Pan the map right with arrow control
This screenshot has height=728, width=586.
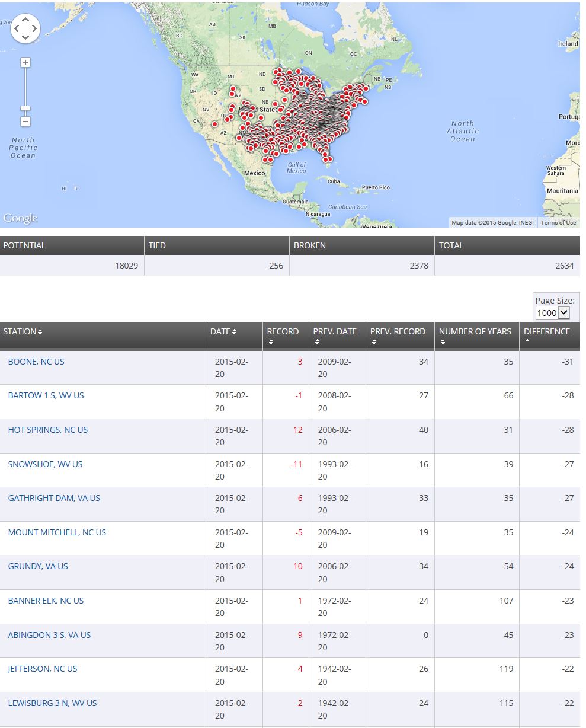[34, 28]
